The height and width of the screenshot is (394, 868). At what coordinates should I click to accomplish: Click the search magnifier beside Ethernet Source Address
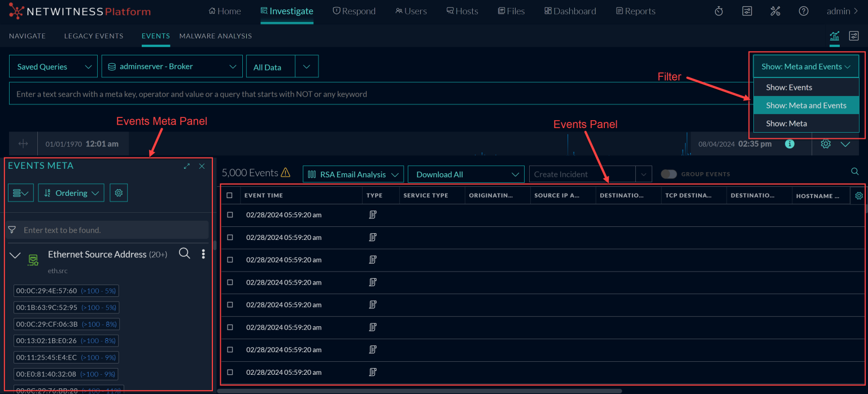[184, 253]
